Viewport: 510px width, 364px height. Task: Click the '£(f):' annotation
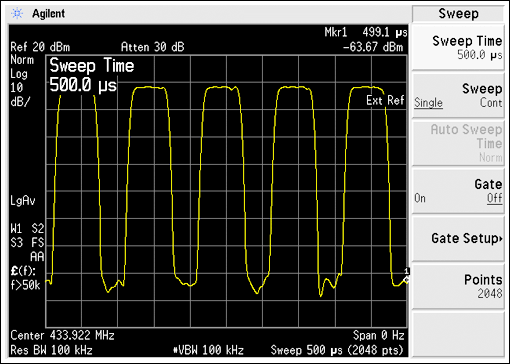[x=23, y=271]
